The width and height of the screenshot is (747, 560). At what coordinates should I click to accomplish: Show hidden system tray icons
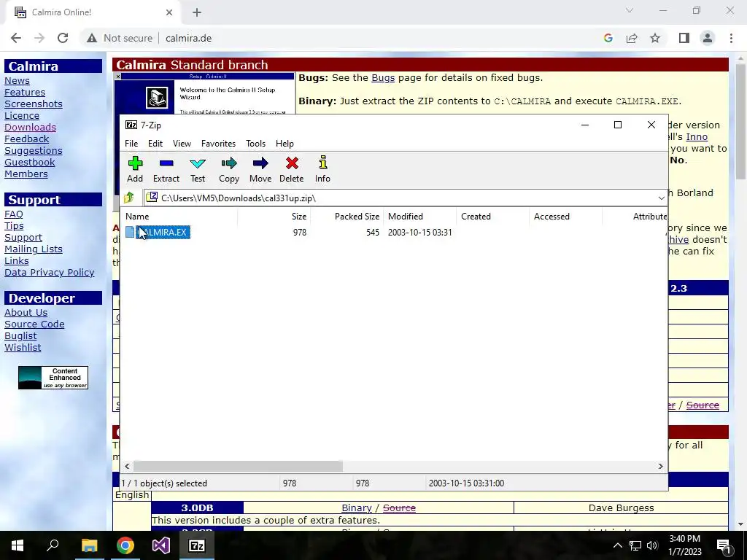click(x=617, y=545)
